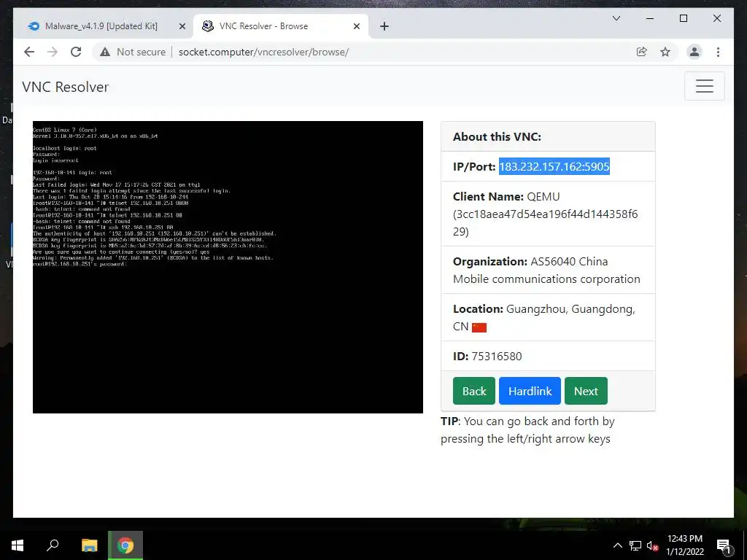Viewport: 747px width, 560px height.
Task: Open File Explorer from the taskbar
Action: pyautogui.click(x=89, y=545)
